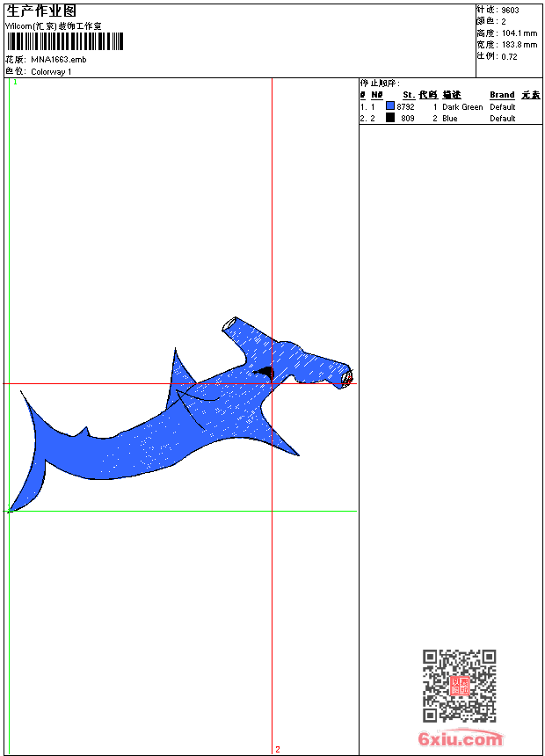
Task: Click the blue color swatch for Dark Green
Action: click(x=390, y=106)
